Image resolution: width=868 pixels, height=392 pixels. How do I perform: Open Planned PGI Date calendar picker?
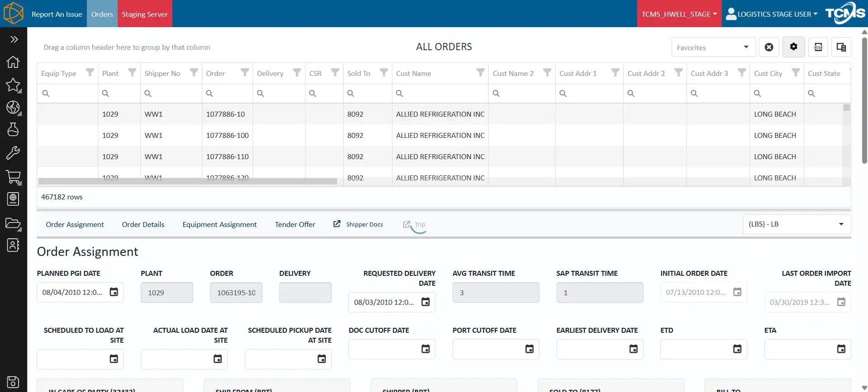[114, 292]
